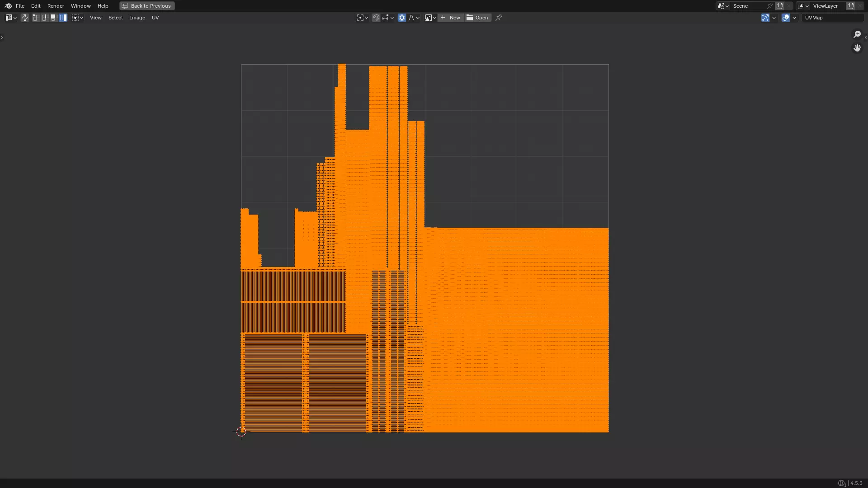Click the UVMap name field
868x488 pixels.
tap(832, 18)
